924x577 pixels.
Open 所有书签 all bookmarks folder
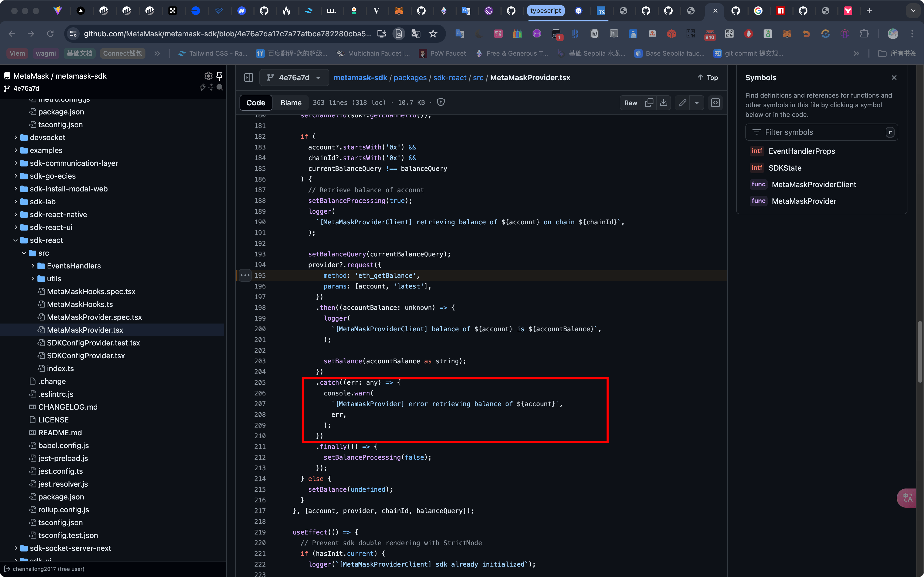897,53
